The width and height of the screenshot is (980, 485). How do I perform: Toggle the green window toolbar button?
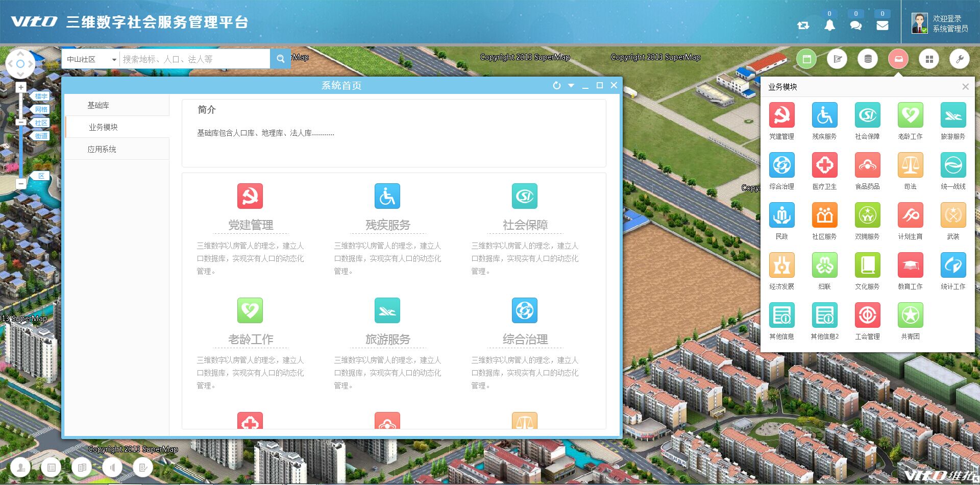(806, 59)
